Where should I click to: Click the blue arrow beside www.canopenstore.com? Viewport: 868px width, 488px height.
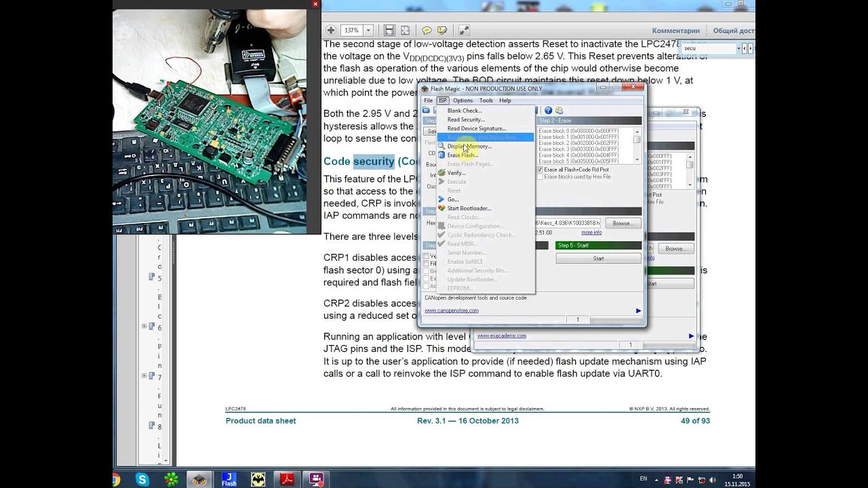click(638, 310)
